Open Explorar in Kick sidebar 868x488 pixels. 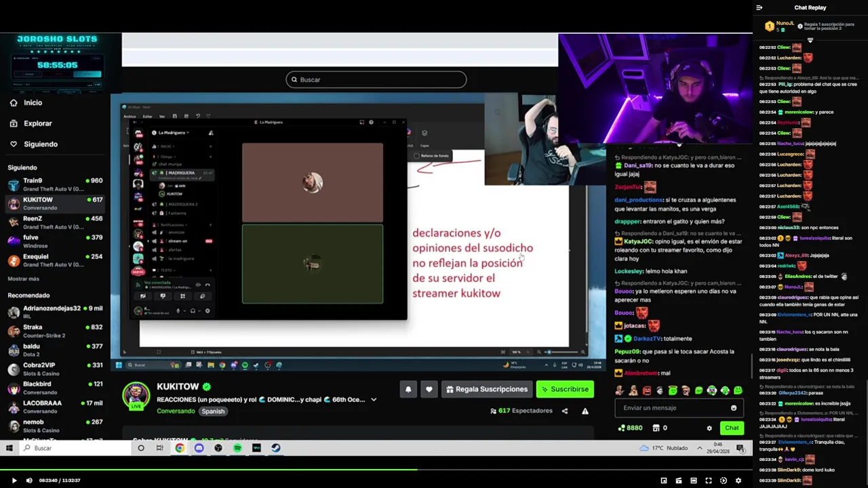tap(38, 123)
